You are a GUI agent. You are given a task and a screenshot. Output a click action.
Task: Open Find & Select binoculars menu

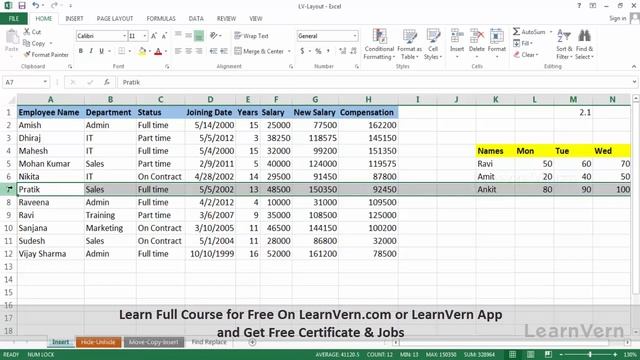click(584, 44)
